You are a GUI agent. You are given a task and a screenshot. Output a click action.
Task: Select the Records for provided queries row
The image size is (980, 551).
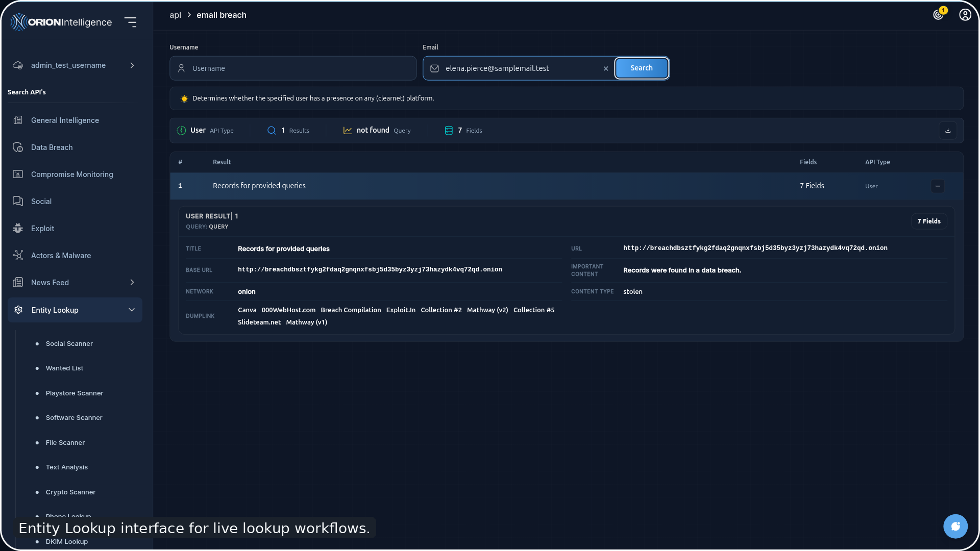[x=567, y=186]
